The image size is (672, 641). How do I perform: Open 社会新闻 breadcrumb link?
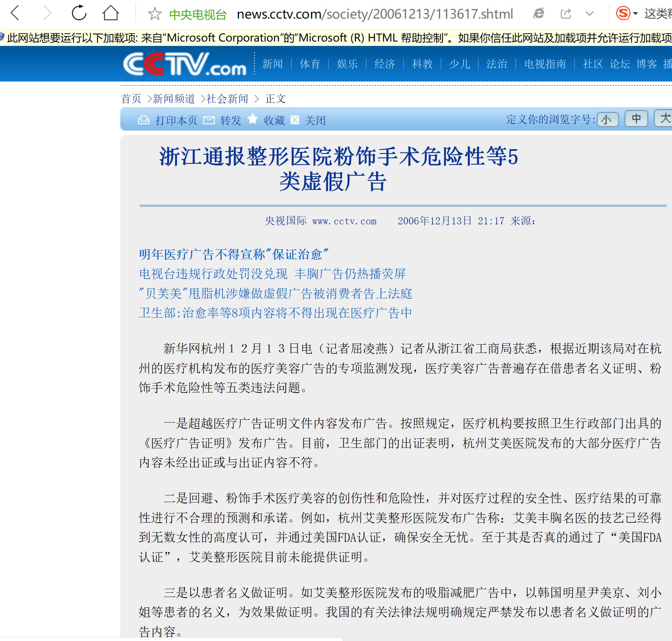coord(227,99)
